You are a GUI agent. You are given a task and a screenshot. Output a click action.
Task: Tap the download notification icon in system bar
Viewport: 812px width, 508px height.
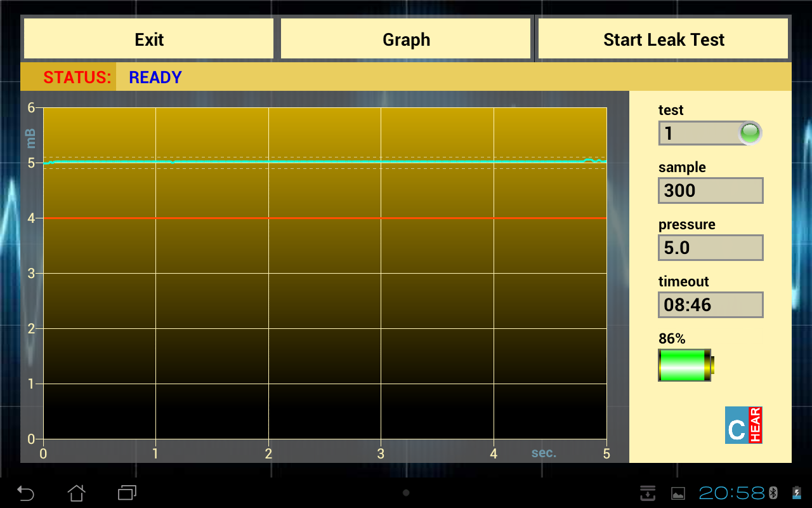pos(648,493)
